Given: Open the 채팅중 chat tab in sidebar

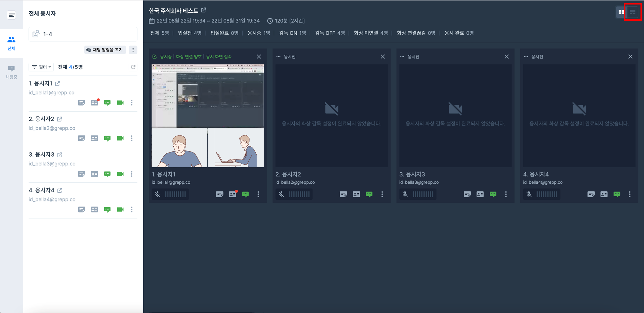Looking at the screenshot, I should coord(11,72).
